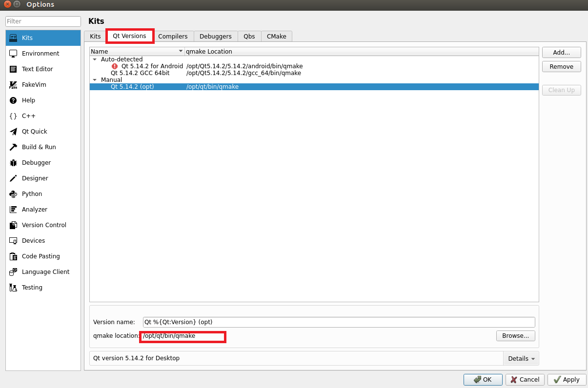Choose the FakeVim icon
The height and width of the screenshot is (388, 588).
[13, 84]
